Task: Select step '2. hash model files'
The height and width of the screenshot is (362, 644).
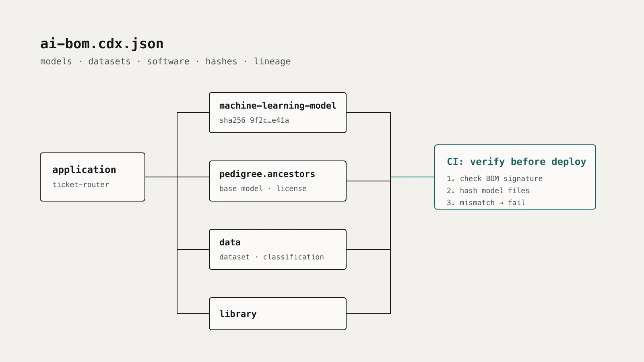Action: coord(488,191)
